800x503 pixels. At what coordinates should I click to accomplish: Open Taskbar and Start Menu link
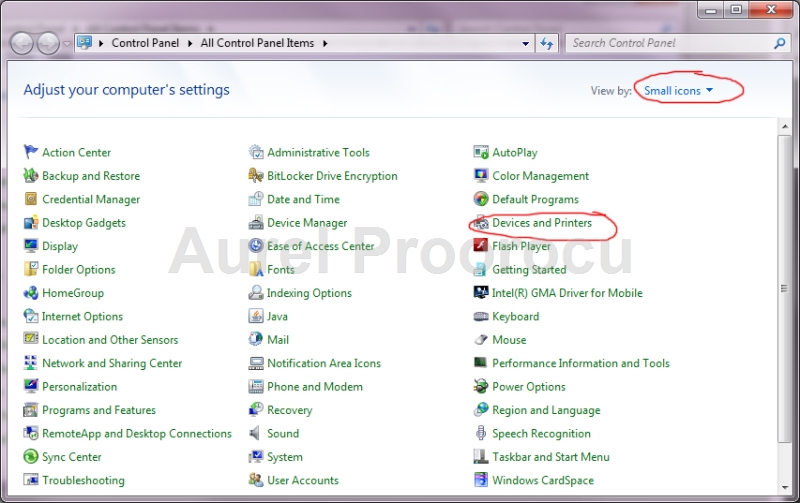point(551,457)
